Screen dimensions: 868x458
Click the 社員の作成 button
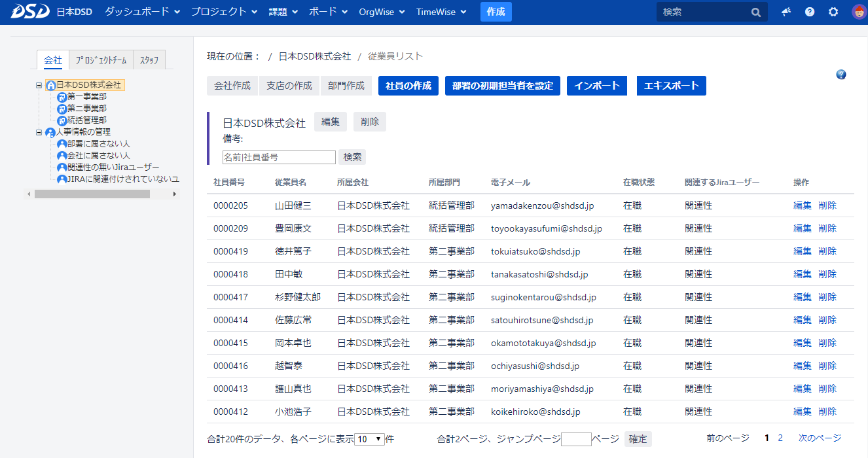[x=408, y=86]
